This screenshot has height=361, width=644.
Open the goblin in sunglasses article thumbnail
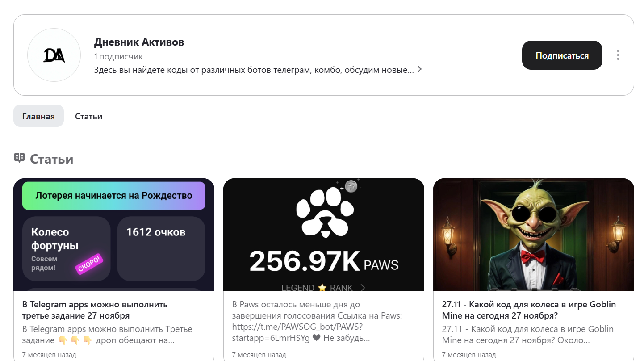pos(534,235)
